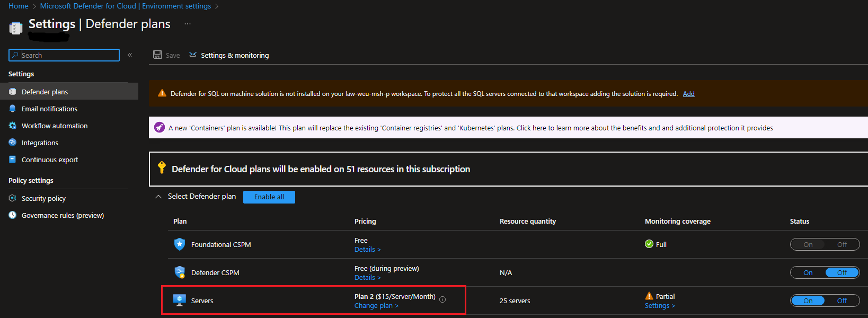Open Microsoft Defender for Cloud breadcrumb
868x318 pixels.
point(126,6)
